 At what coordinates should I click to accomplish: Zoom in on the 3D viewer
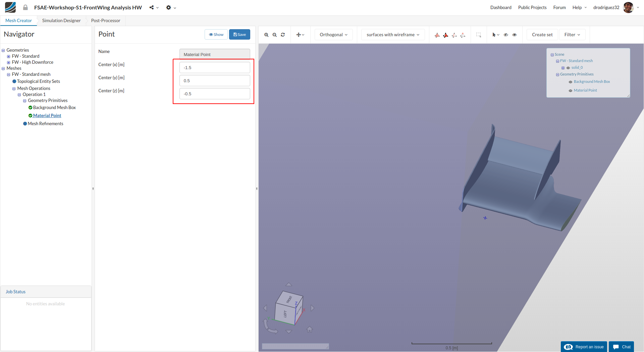266,35
